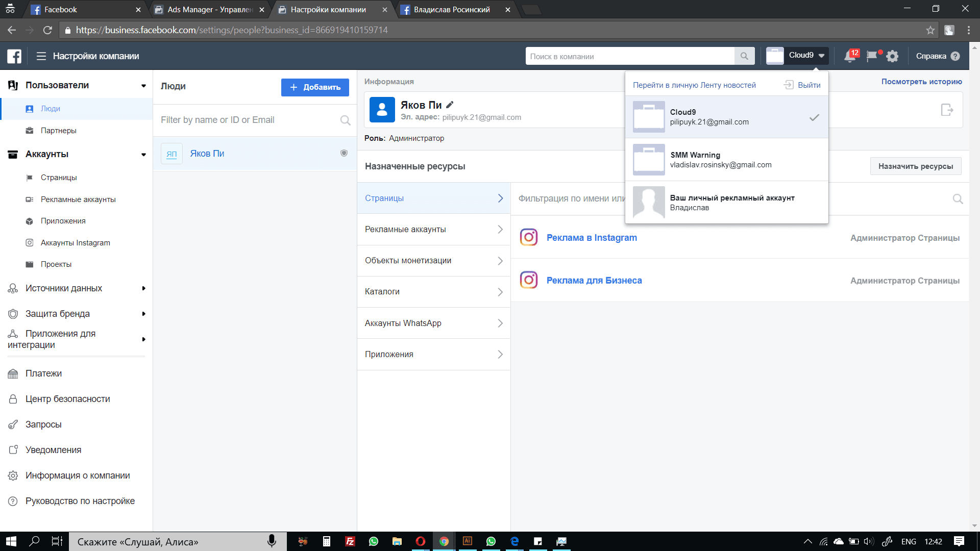980x551 pixels.
Task: Click the Поиск в компании search field
Action: pyautogui.click(x=630, y=56)
